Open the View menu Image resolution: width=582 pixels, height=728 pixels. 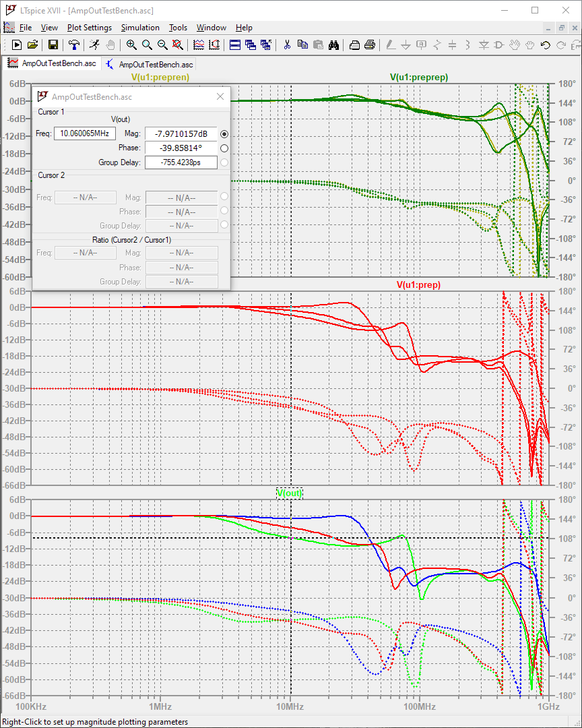coord(49,28)
